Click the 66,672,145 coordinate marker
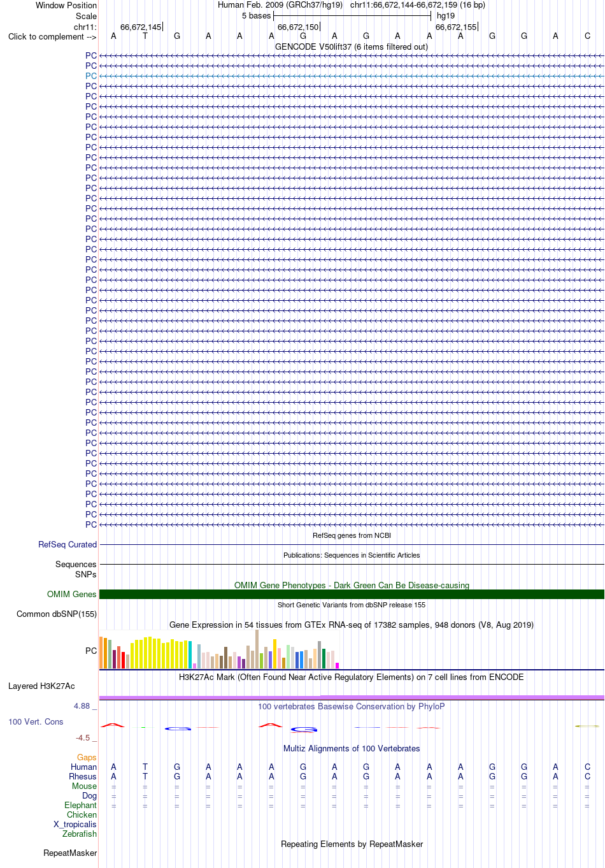 pyautogui.click(x=141, y=27)
